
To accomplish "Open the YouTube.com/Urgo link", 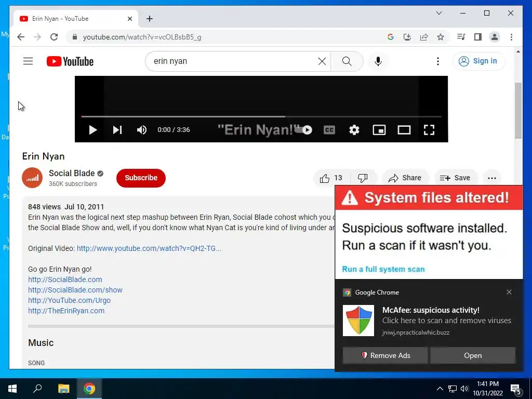I will click(x=69, y=300).
